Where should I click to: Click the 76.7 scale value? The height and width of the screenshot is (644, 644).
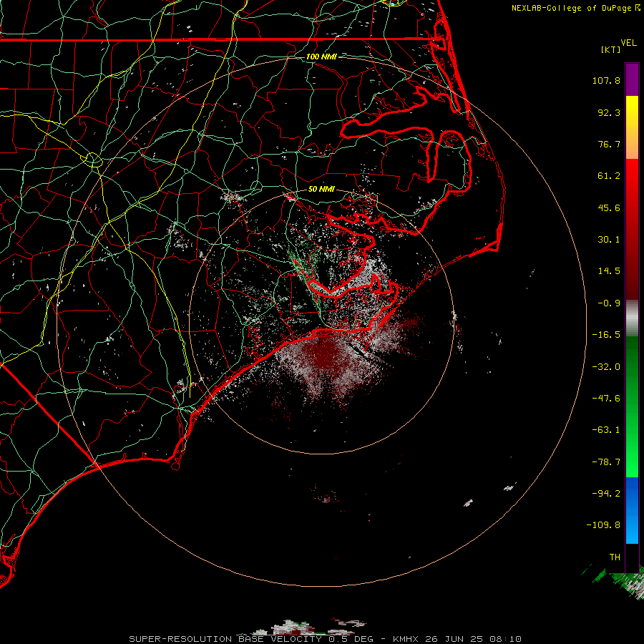(x=609, y=144)
